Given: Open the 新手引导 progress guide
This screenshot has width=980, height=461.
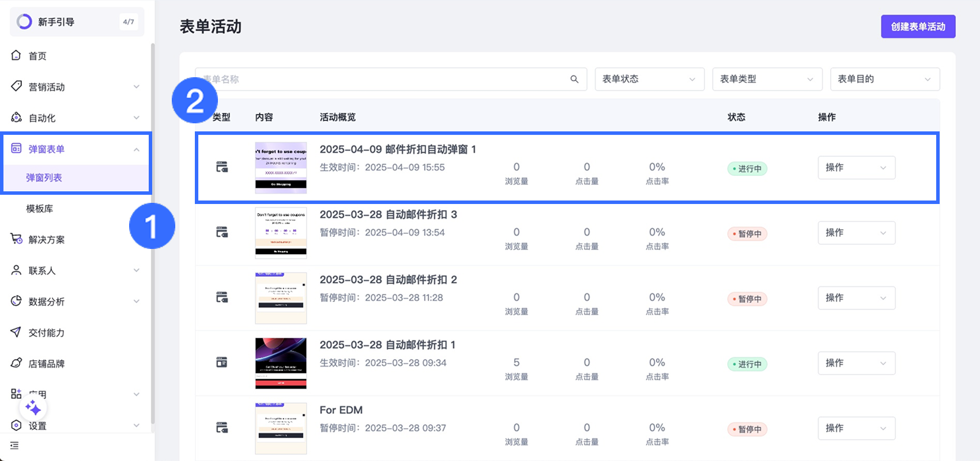Looking at the screenshot, I should pyautogui.click(x=77, y=22).
